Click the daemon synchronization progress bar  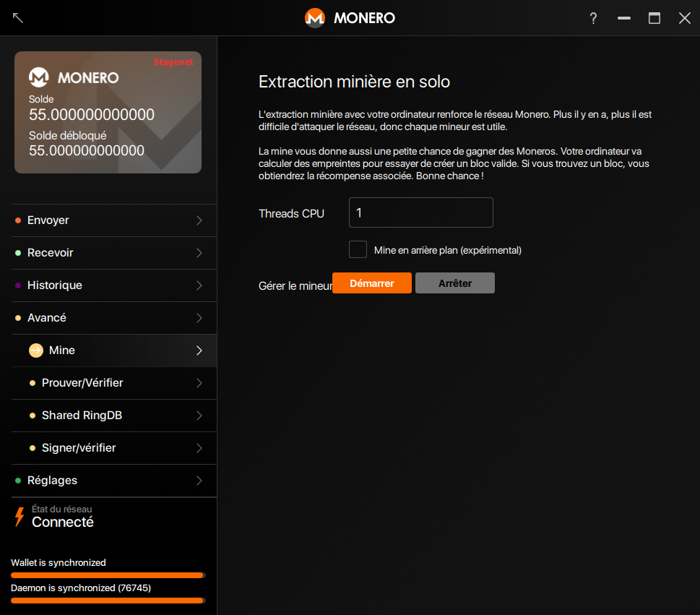[108, 601]
